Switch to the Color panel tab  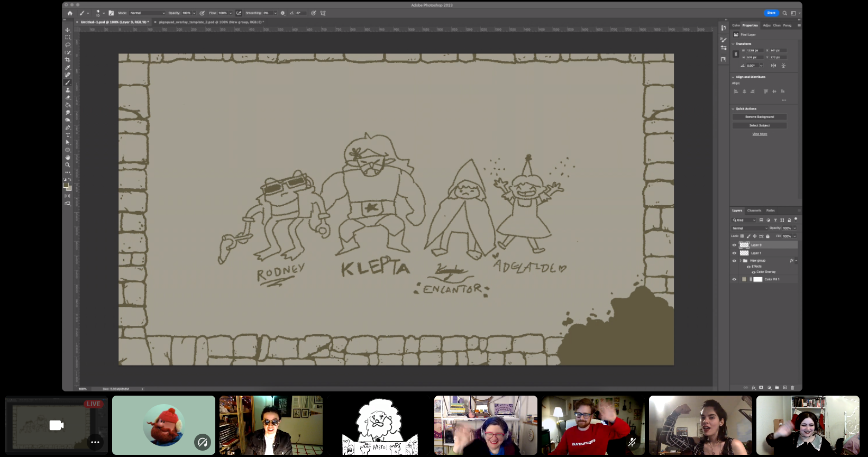[x=736, y=25]
